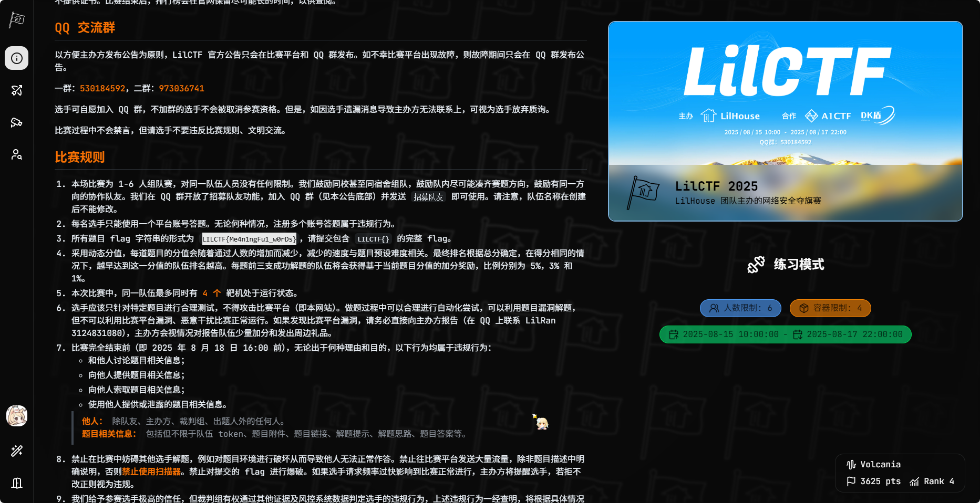Image resolution: width=980 pixels, height=503 pixels.
Task: Click the chart icon beside Rank 4
Action: [914, 481]
